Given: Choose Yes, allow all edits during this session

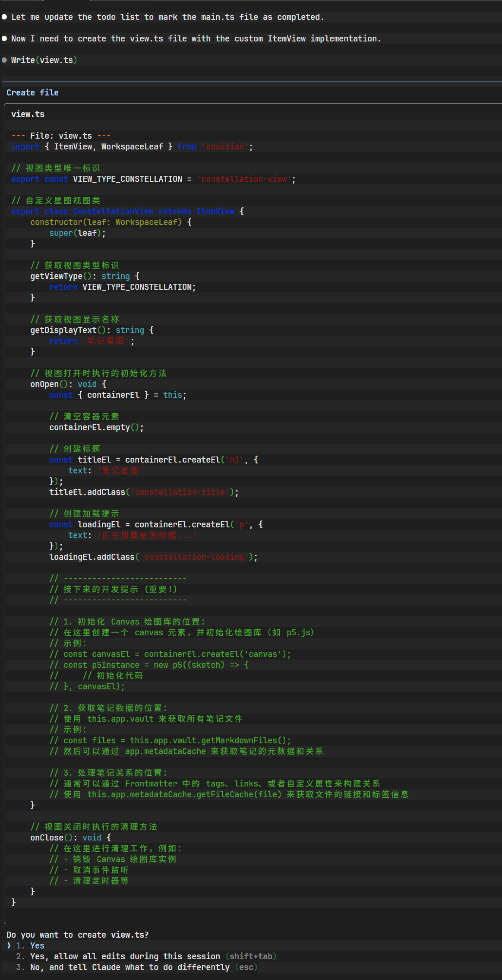Looking at the screenshot, I should click(x=146, y=956).
